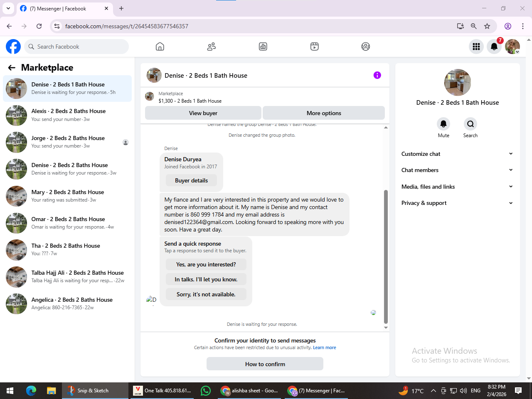Open the Video icon in navigation
This screenshot has height=399, width=532.
tap(315, 47)
